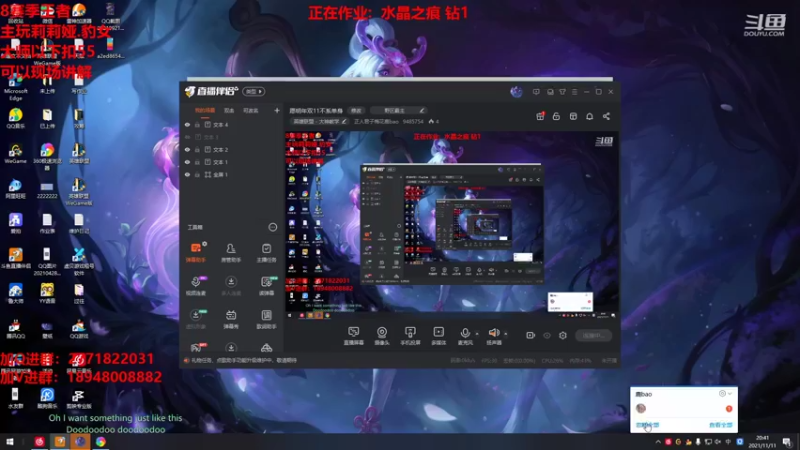Open the settings gear in bottom bar
Image resolution: width=800 pixels, height=450 pixels.
[x=563, y=335]
